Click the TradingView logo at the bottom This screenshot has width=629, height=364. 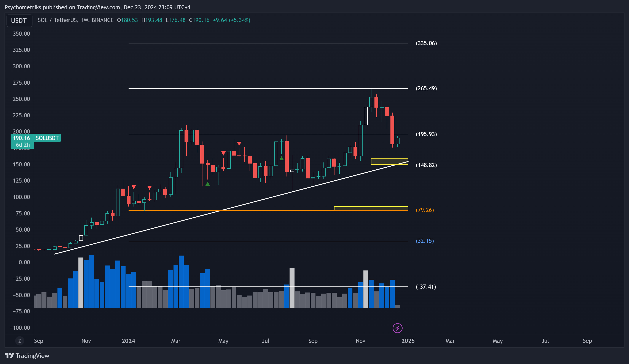[x=27, y=356]
